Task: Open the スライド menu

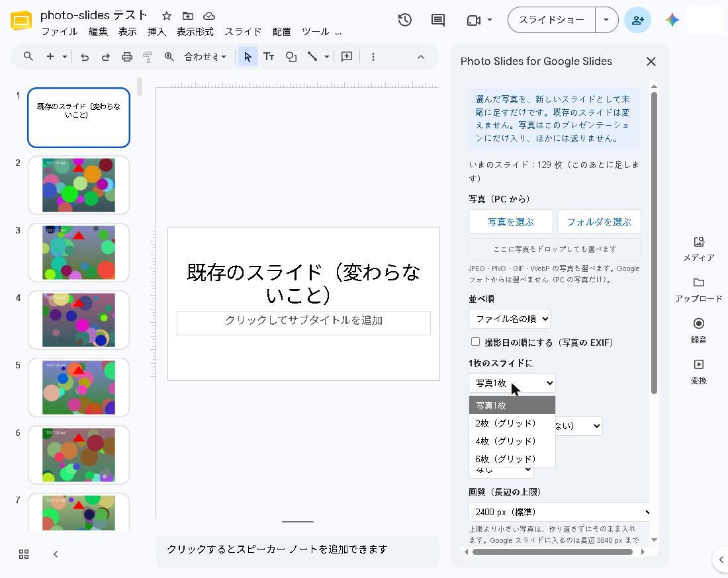Action: pos(243,32)
